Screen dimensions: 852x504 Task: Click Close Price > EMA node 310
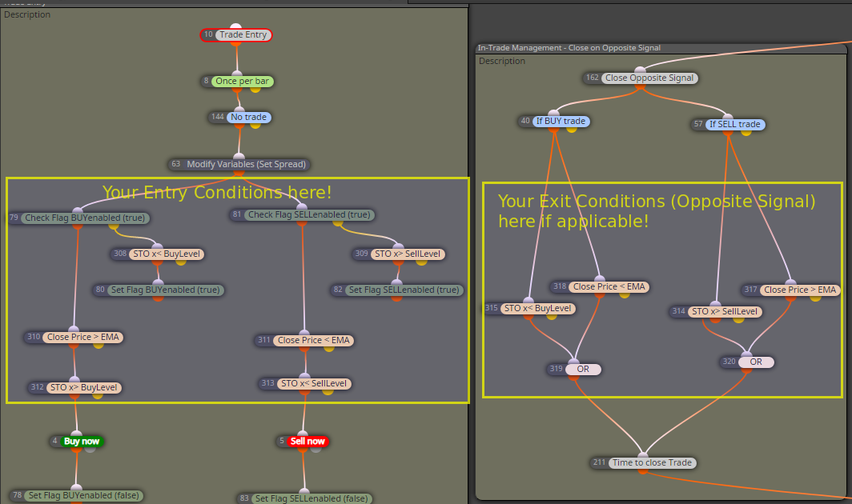coord(74,337)
